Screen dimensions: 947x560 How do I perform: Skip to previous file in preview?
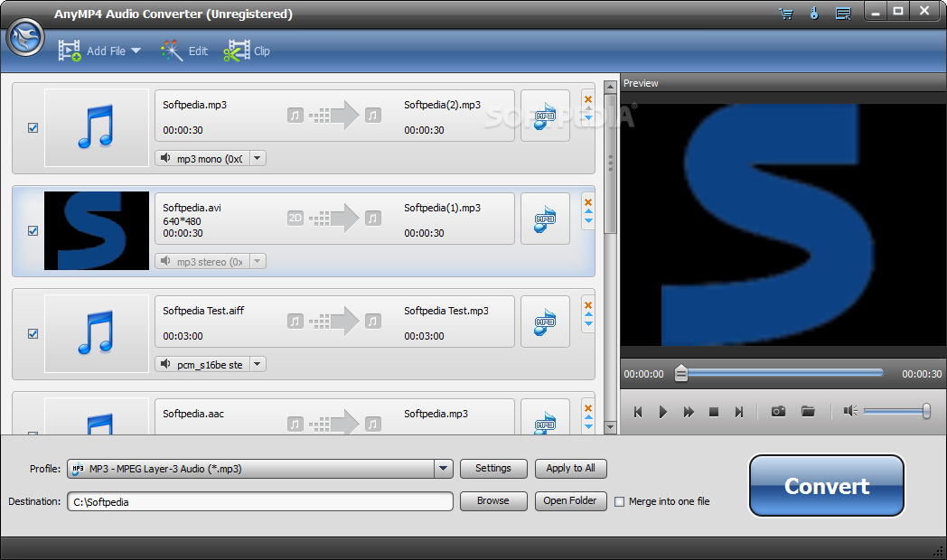[638, 412]
